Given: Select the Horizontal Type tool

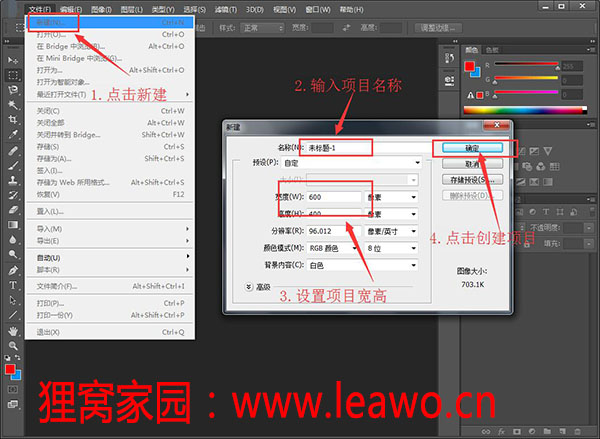Looking at the screenshot, I should pos(13,285).
